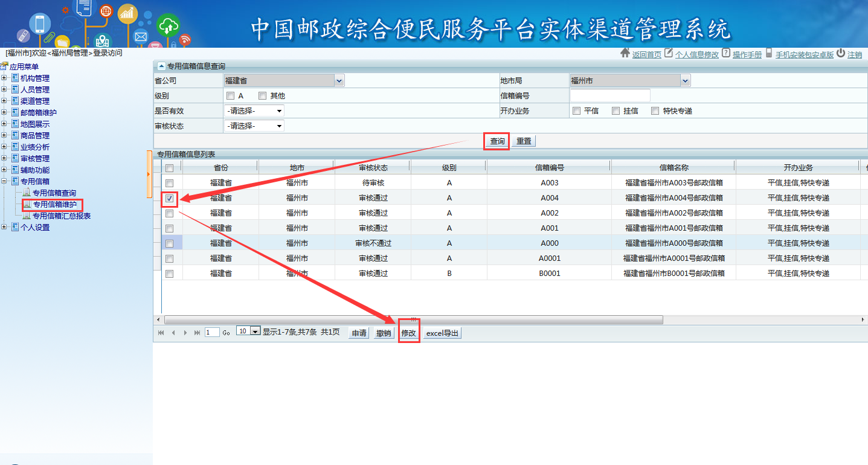Expand the 个人设置 tree node plus sign
Screen dimensions: 868x465
[4, 227]
